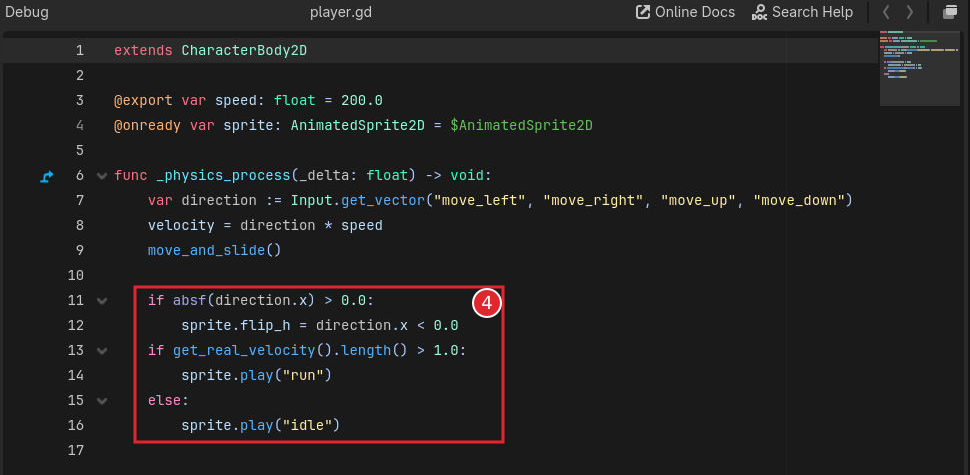Click the override indicator icon on line 6
The image size is (970, 475).
46,177
